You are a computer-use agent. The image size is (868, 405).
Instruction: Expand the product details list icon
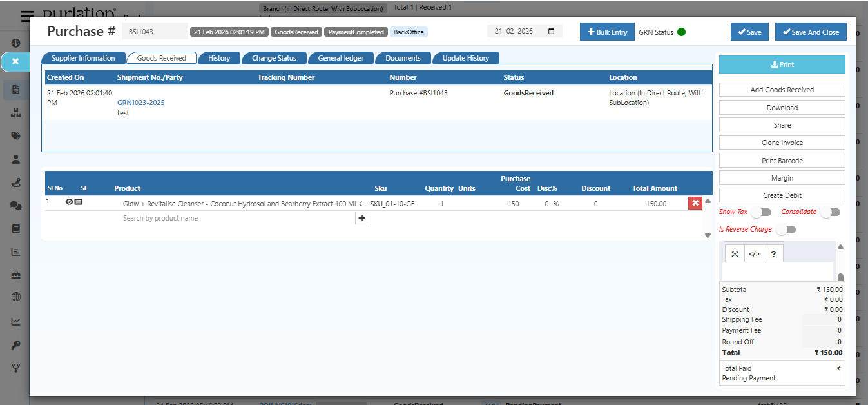(79, 202)
